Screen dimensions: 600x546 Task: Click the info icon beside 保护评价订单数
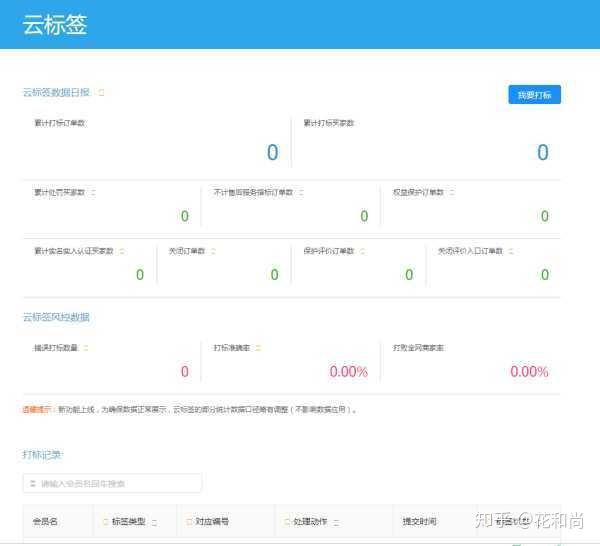point(362,251)
